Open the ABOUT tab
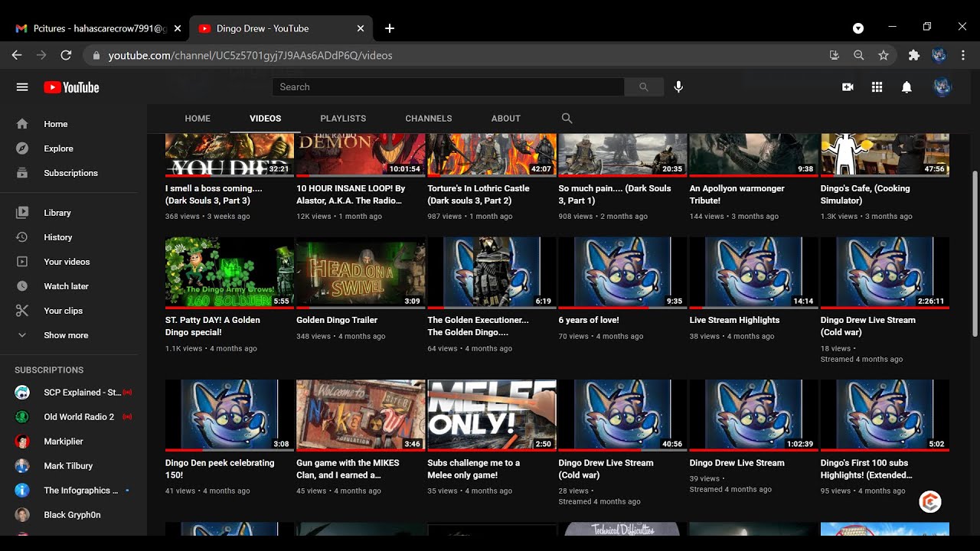This screenshot has width=980, height=551. point(506,119)
